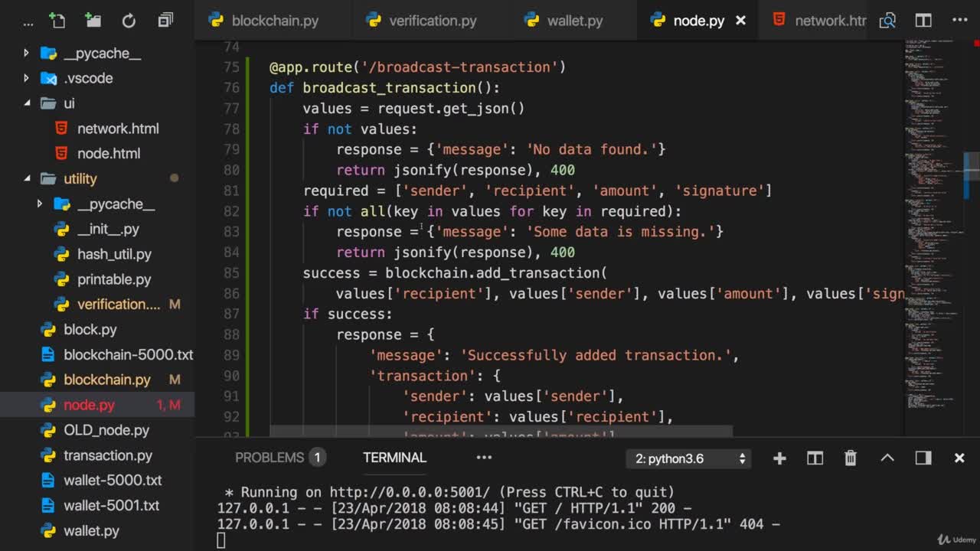Open explorer more actions ellipsis

pos(28,23)
